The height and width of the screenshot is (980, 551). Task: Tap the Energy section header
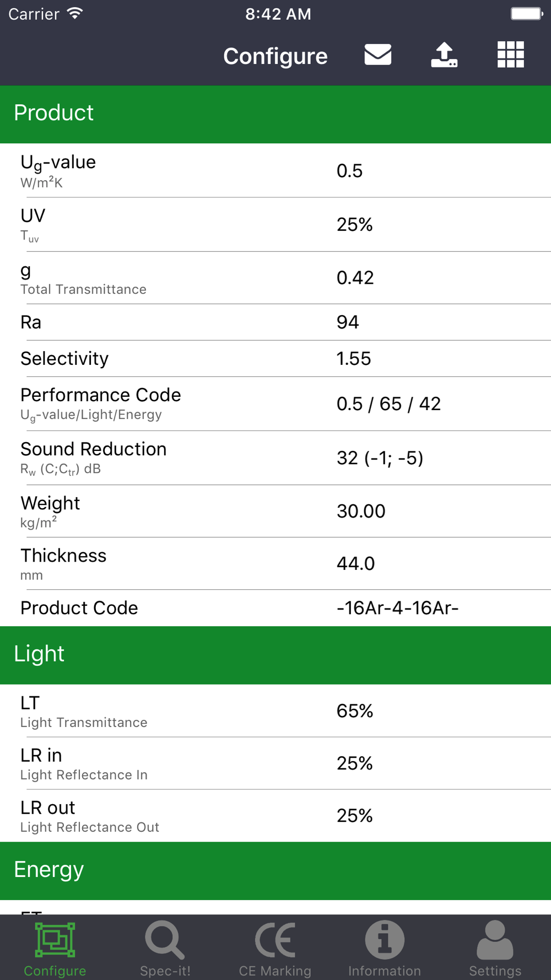pos(275,870)
